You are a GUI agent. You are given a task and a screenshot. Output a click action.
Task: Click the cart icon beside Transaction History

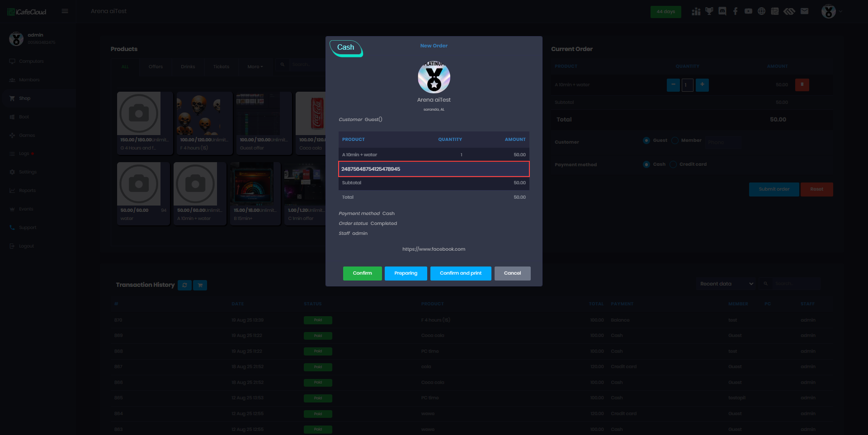point(200,285)
